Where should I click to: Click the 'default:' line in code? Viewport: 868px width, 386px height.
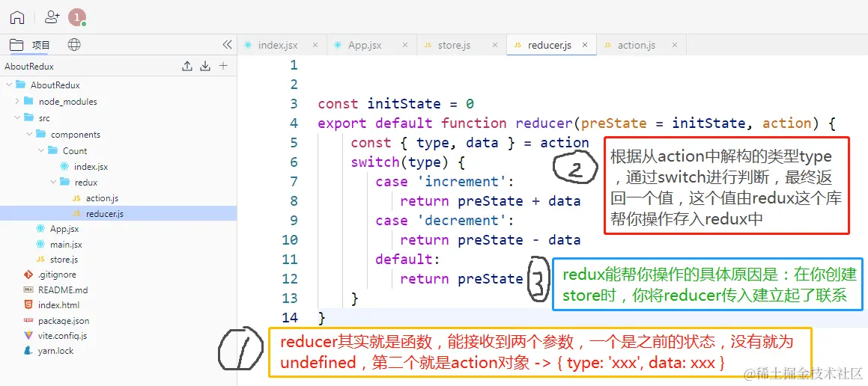[x=408, y=259]
